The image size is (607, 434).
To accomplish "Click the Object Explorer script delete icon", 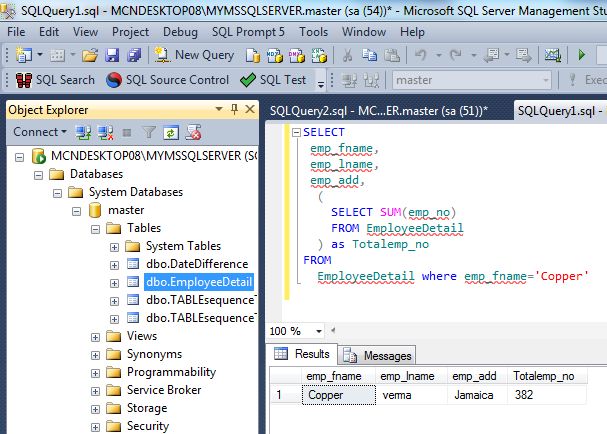I will (x=193, y=132).
